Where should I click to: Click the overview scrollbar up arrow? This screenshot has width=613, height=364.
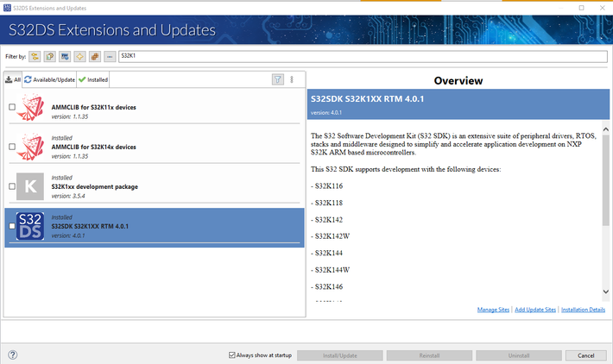(x=606, y=129)
